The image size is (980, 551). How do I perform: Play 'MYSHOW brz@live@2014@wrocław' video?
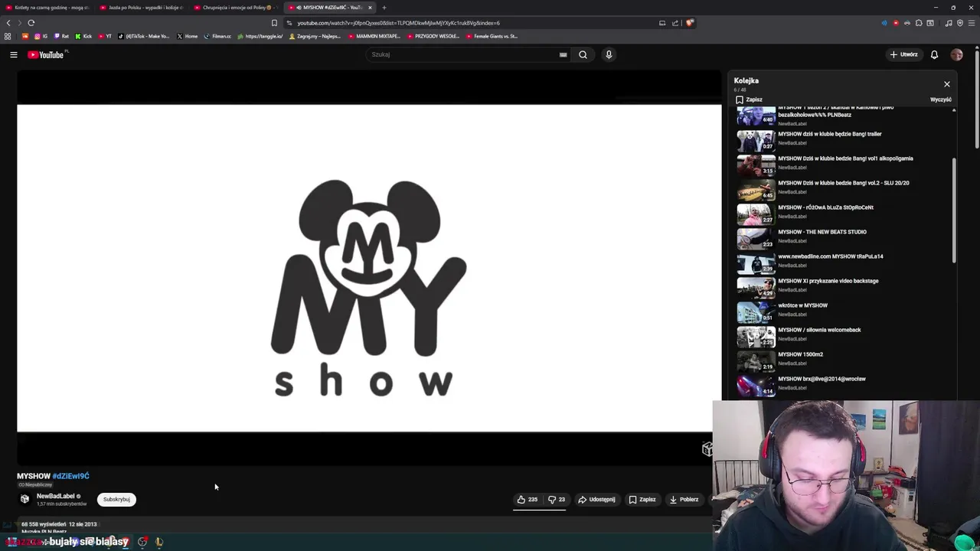[844, 386]
